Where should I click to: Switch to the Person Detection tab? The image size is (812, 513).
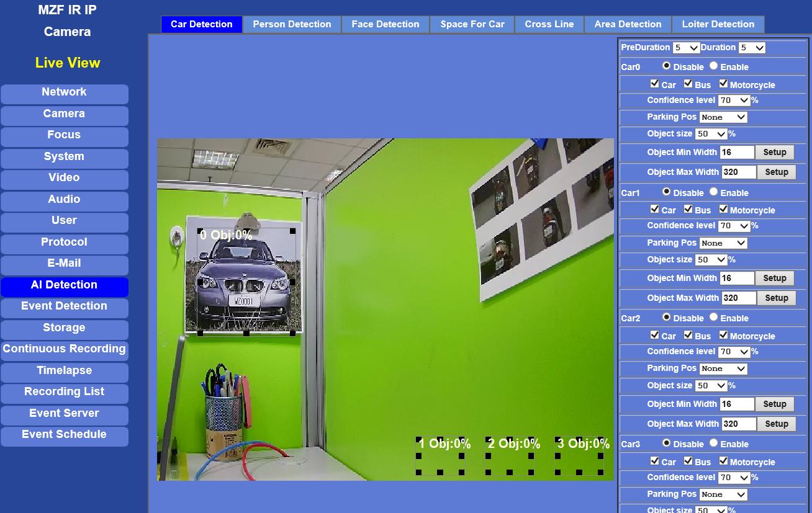pyautogui.click(x=292, y=24)
